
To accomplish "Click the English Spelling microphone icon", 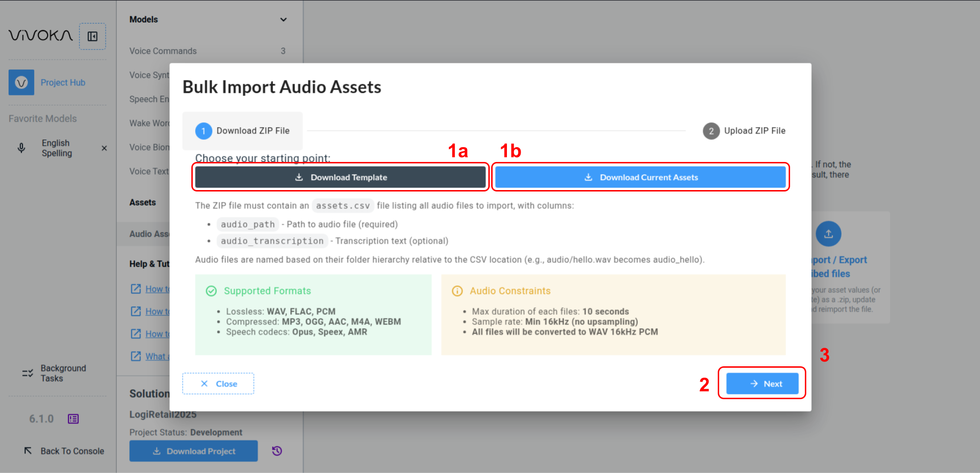I will (21, 148).
